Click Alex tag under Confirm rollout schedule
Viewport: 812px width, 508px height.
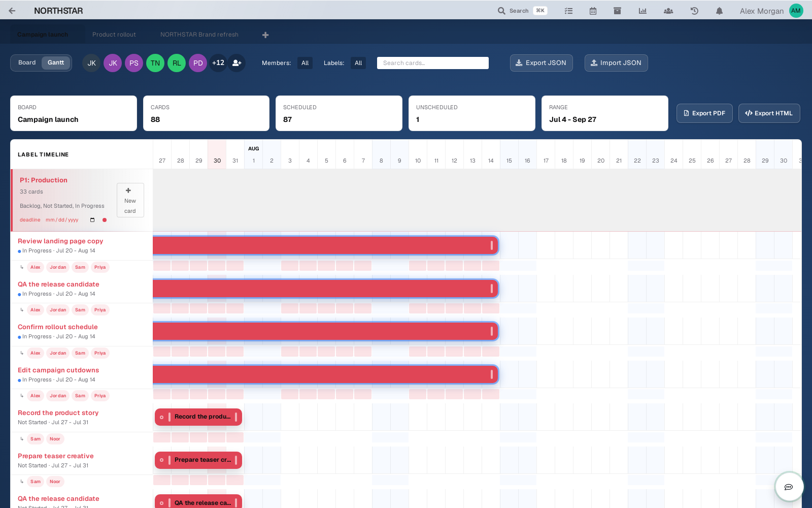coord(35,353)
